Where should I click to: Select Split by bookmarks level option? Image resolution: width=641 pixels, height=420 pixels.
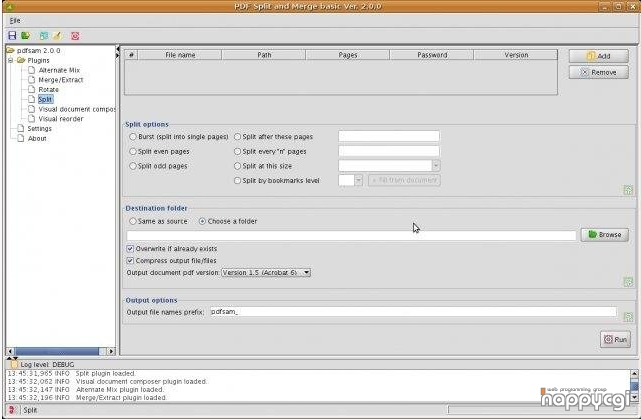click(237, 180)
